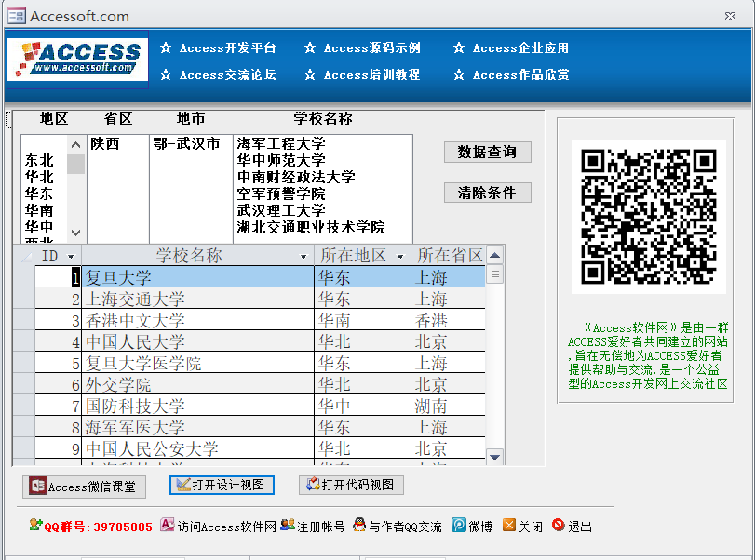Screen dimensions: 755x560
Task: Close the Accessoft.com window
Action: (730, 16)
